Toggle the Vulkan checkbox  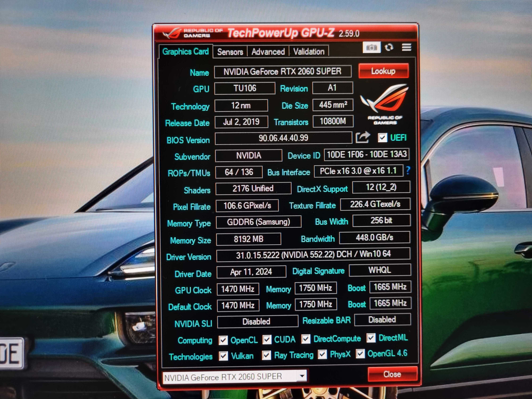[x=223, y=356]
